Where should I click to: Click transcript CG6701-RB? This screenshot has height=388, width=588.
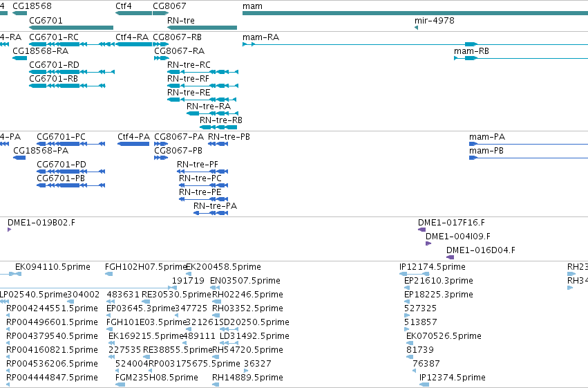[x=68, y=86]
